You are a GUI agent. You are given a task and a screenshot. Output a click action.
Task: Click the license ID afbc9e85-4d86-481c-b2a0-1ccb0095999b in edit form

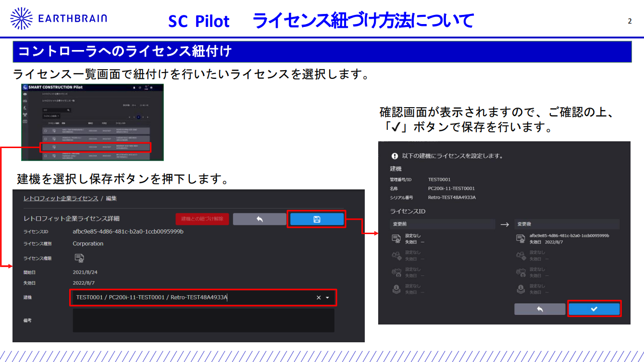coord(128,232)
